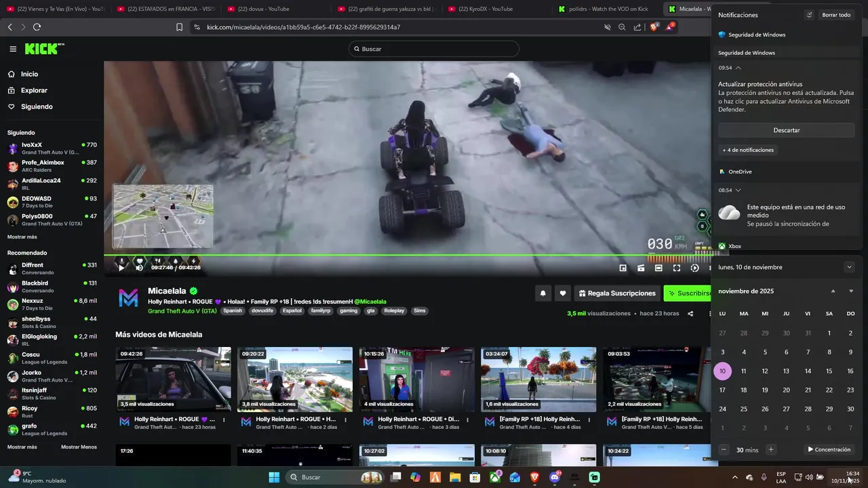
Task: Open Microsoft Store in taskbar
Action: pos(475,477)
